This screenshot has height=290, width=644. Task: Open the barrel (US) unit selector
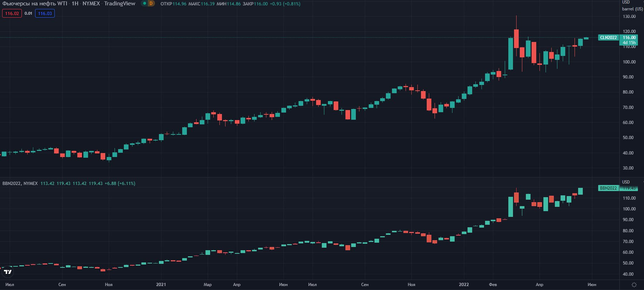pyautogui.click(x=633, y=9)
